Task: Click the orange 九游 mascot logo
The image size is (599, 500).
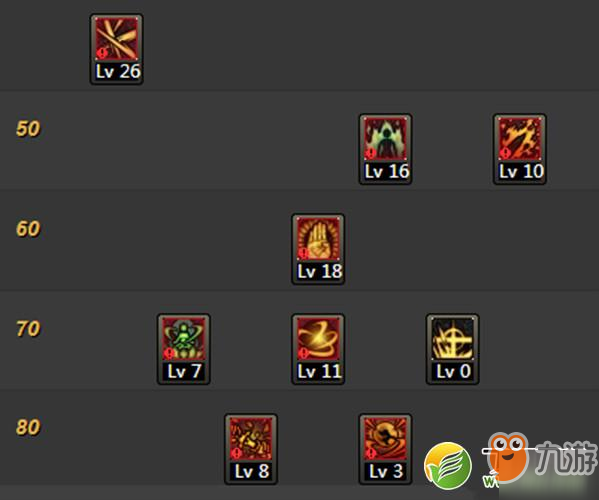Action: tap(508, 456)
